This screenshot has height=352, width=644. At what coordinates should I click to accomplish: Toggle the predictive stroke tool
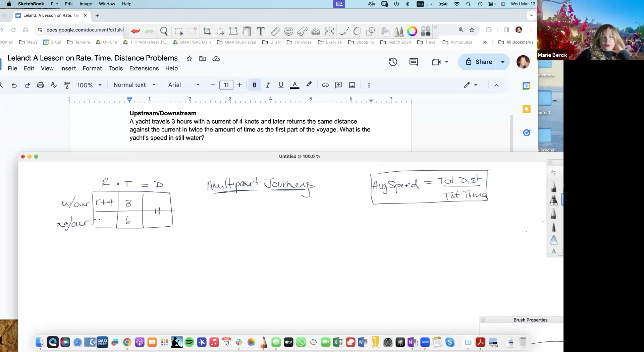[x=357, y=32]
